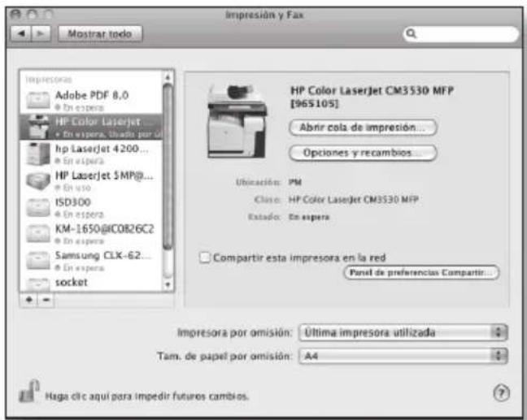Open Opciones y recambios

click(x=363, y=153)
